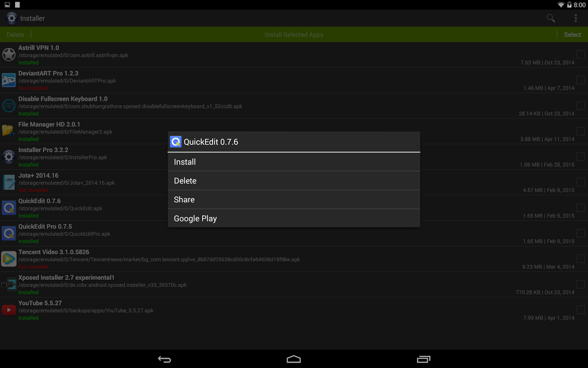Select the Astrill VPN 1.0 title
This screenshot has height=368, width=588.
coord(39,48)
